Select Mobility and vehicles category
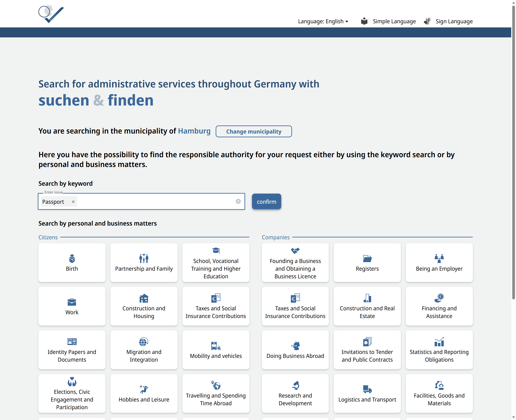Screen dimensions: 516x420 pos(215,350)
